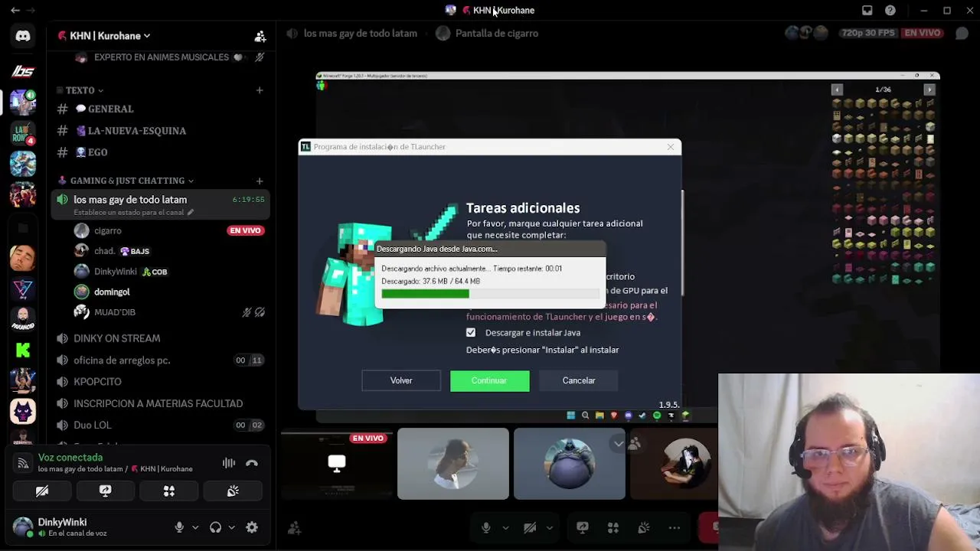This screenshot has width=980, height=551.
Task: Open microphone input options arrow in user panel
Action: click(x=195, y=527)
